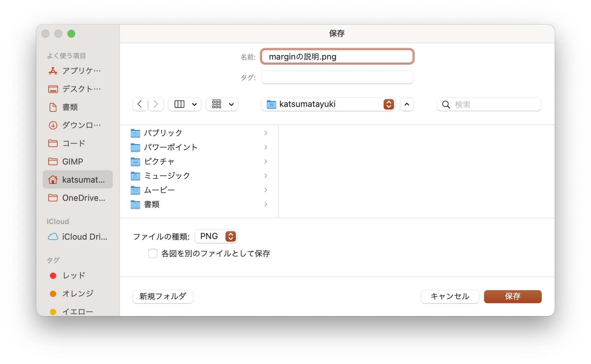591x364 pixels.
Task: Choose the レッド red tag
Action: [78, 275]
